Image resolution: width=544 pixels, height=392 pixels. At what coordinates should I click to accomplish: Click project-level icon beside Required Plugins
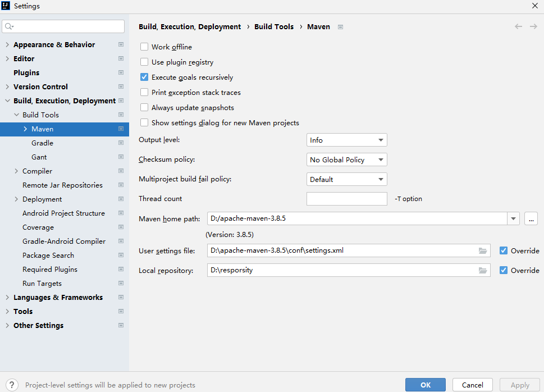click(121, 269)
